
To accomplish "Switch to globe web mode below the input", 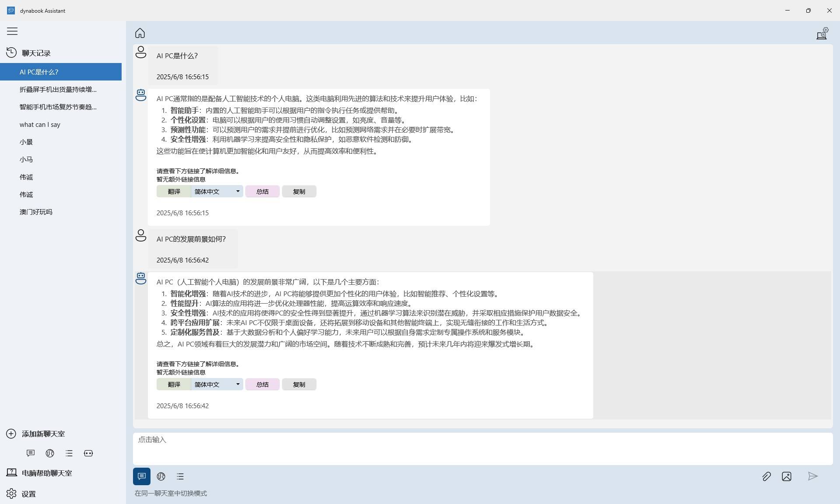I will tap(161, 476).
